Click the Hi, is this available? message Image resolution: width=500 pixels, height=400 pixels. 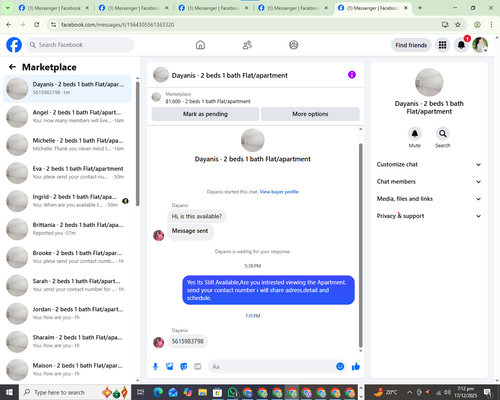[x=197, y=216]
